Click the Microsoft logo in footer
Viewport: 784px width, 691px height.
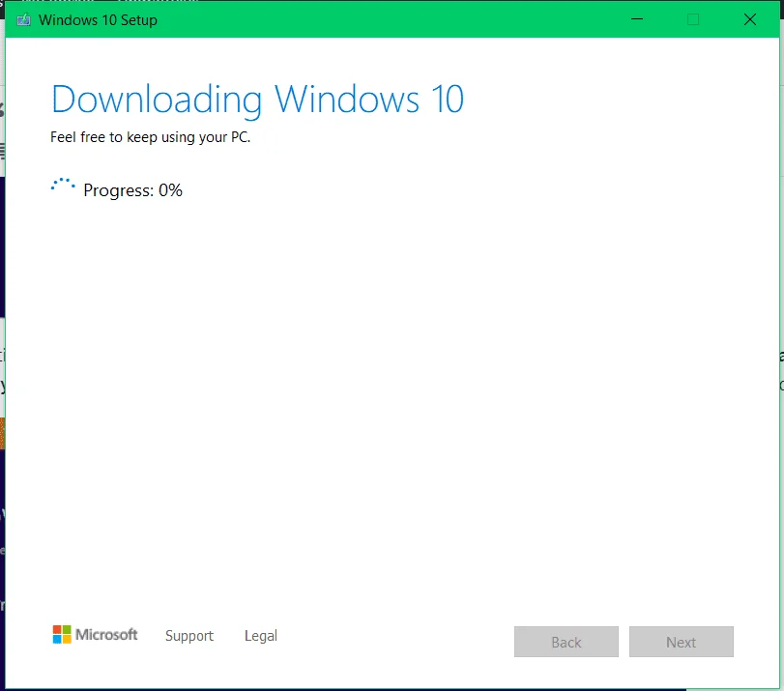tap(95, 635)
